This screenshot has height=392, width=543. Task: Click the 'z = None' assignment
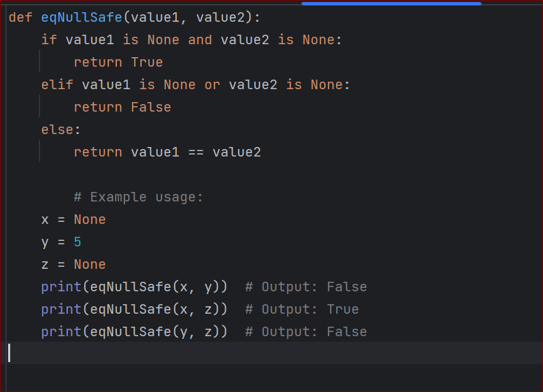click(73, 265)
